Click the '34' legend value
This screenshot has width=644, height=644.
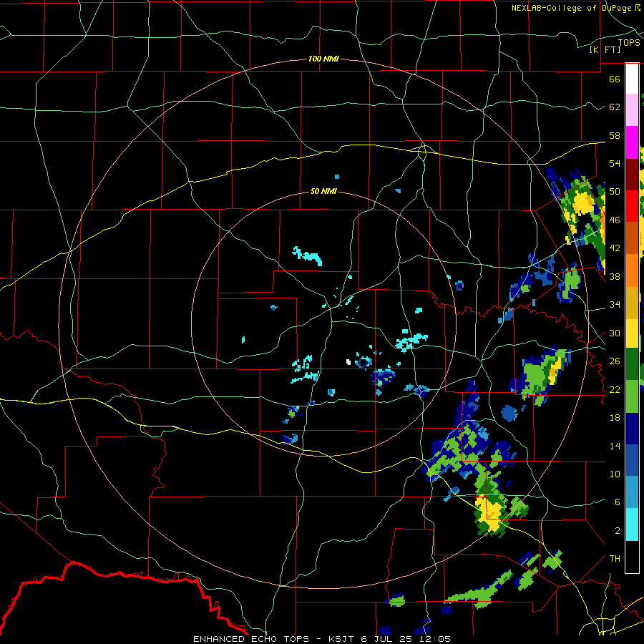[615, 305]
